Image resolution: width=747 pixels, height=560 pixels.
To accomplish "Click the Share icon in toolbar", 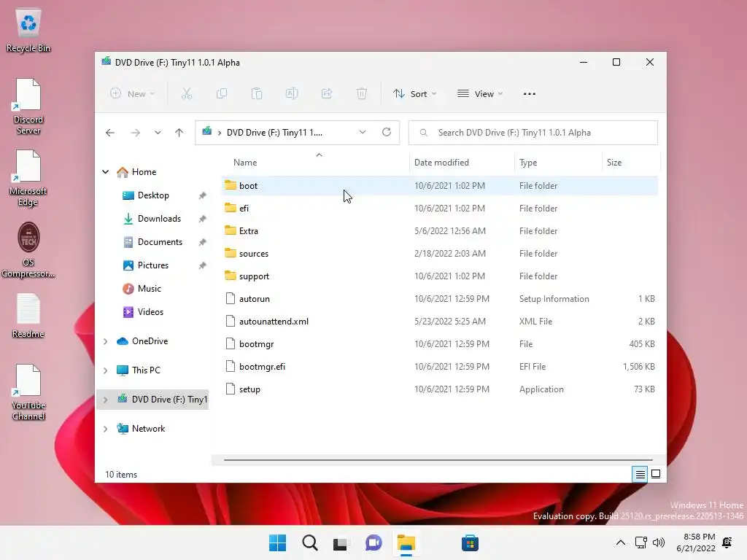I will tap(327, 94).
